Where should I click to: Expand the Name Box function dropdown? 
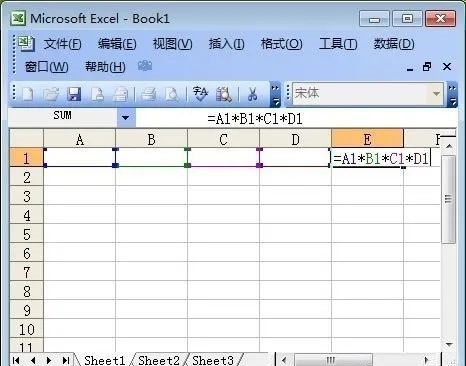126,118
